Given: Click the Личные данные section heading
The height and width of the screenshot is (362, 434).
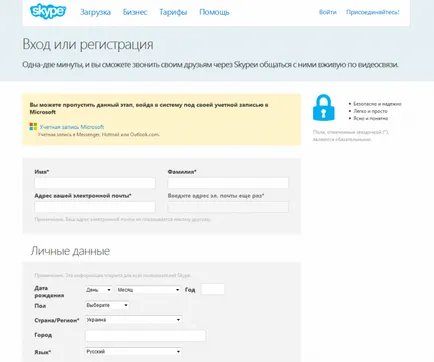Looking at the screenshot, I should point(70,251).
